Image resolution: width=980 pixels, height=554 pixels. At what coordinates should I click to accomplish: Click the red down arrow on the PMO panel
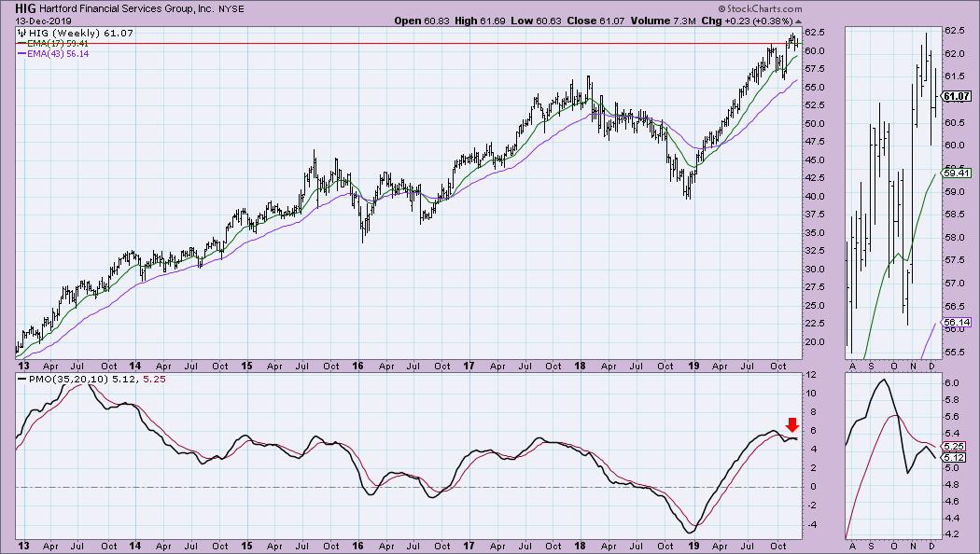pyautogui.click(x=792, y=424)
